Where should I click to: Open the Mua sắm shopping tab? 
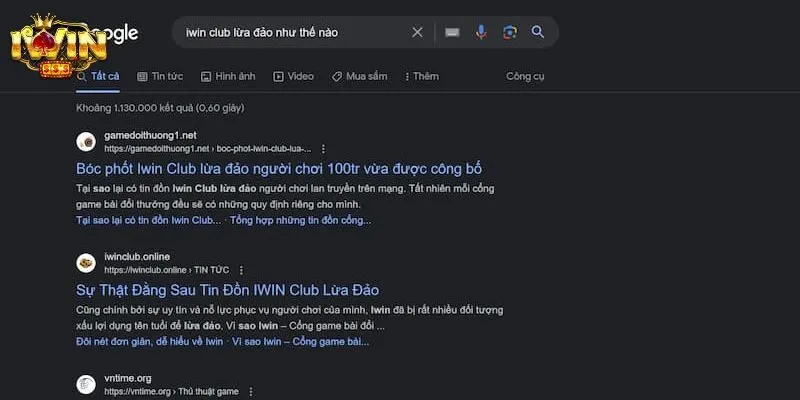(361, 76)
